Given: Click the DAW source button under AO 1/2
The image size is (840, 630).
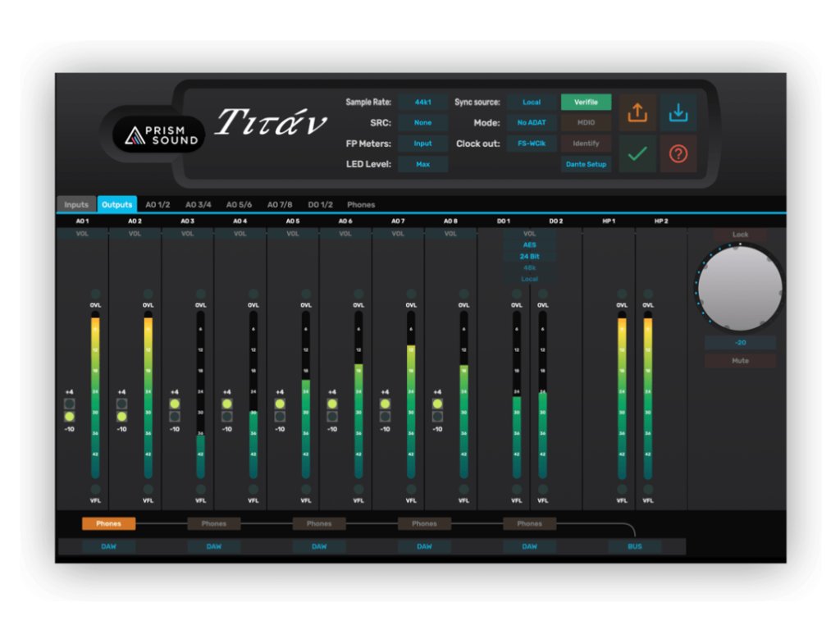Looking at the screenshot, I should (x=109, y=546).
